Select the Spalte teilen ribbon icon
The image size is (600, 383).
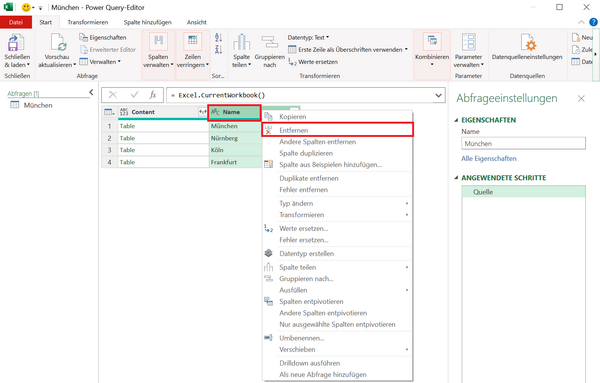click(241, 42)
